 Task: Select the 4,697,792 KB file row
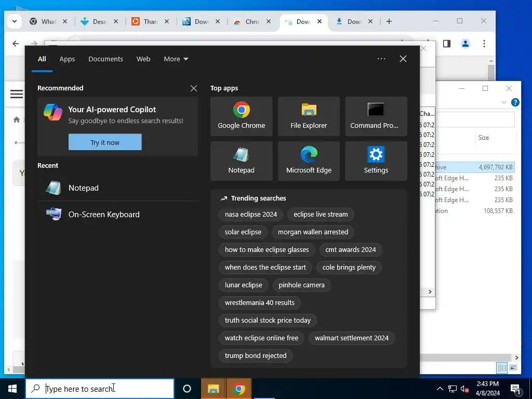click(x=475, y=167)
